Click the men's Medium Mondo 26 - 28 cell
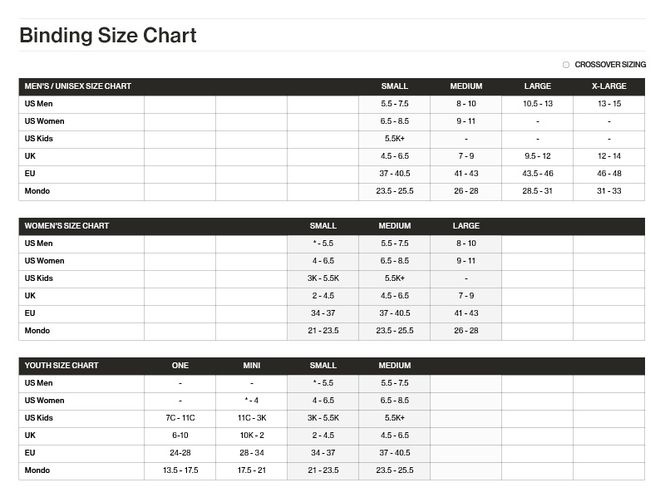665x498 pixels. coord(466,191)
